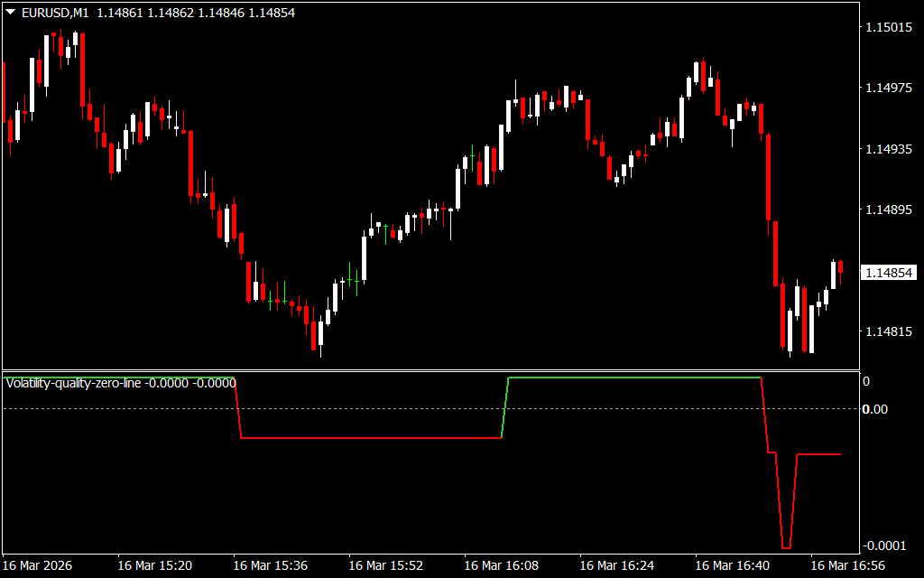
Task: Click the lowest dip of the red indicator line
Action: coord(786,547)
